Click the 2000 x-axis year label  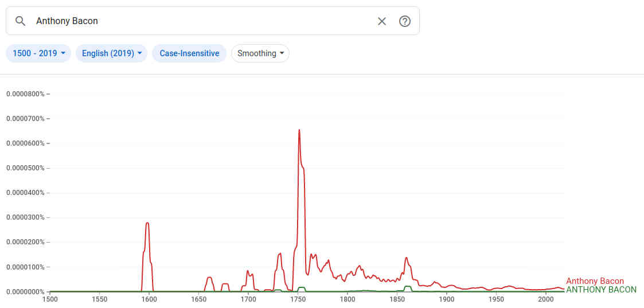(545, 299)
